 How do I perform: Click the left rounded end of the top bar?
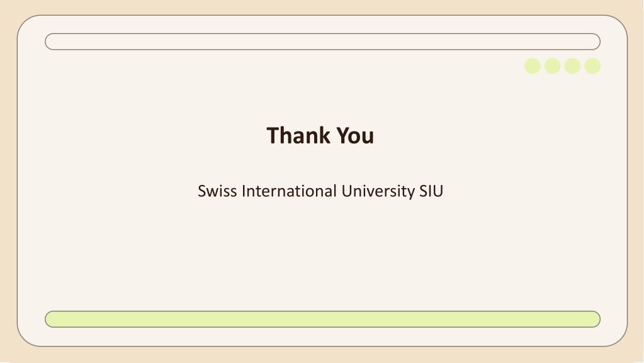(x=53, y=42)
